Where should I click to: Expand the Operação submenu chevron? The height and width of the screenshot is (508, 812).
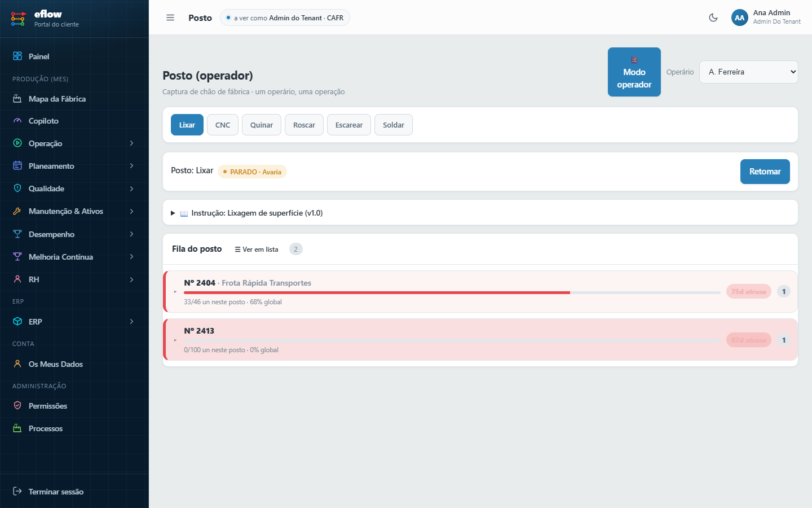131,143
